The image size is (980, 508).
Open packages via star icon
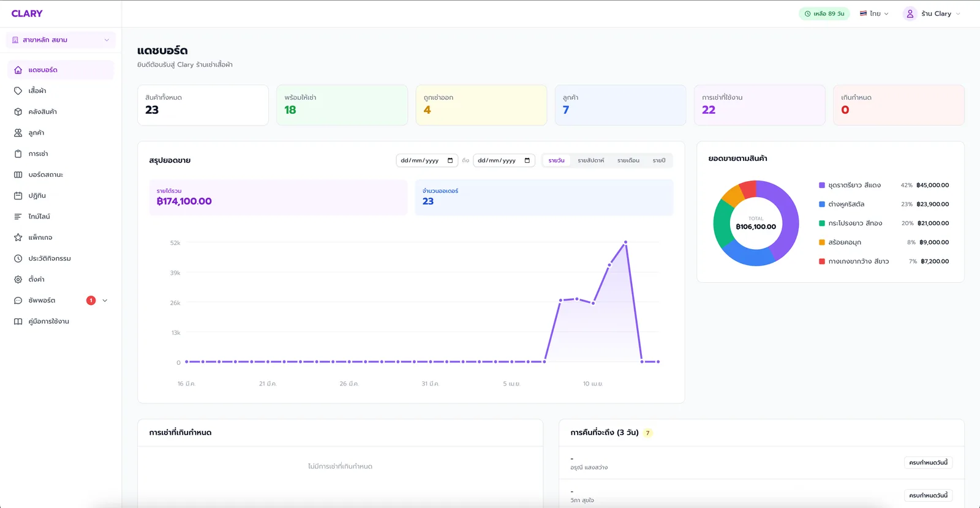(18, 237)
